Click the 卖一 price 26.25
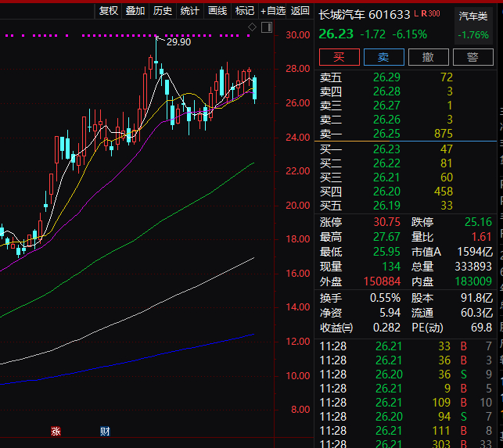This screenshot has width=503, height=448. (386, 134)
